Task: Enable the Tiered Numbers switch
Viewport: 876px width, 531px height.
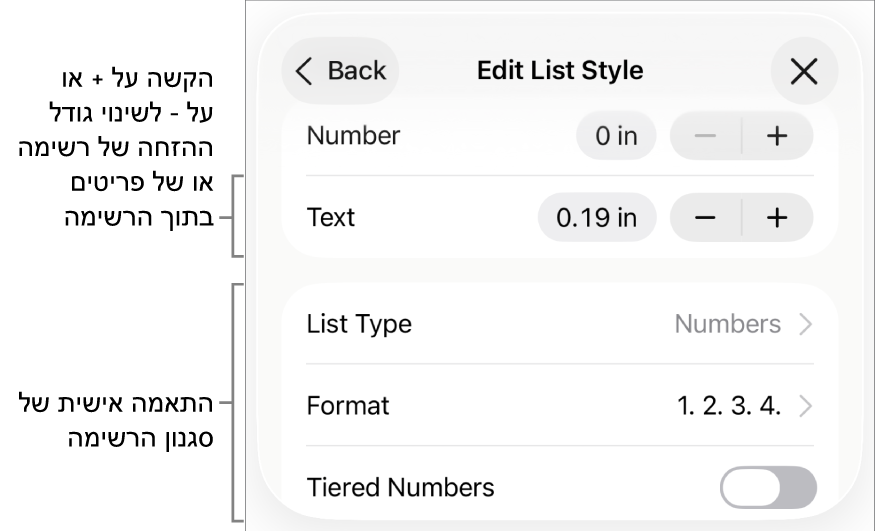Action: [768, 488]
